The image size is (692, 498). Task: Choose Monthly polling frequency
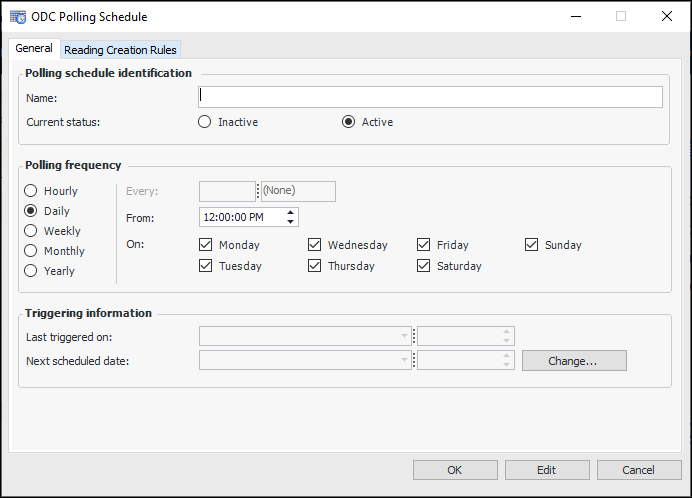pyautogui.click(x=31, y=251)
